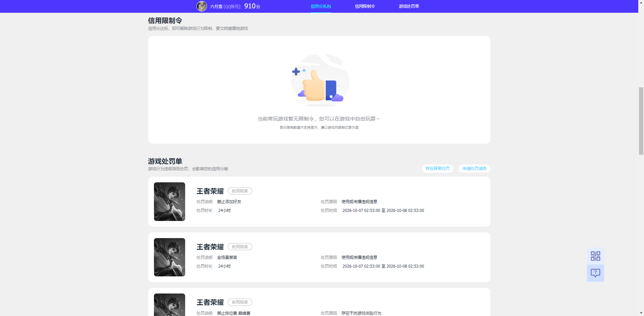Click 处罚结束 badge on 禁止添加好友 card
Viewport: 644px width, 316px height.
(x=240, y=191)
